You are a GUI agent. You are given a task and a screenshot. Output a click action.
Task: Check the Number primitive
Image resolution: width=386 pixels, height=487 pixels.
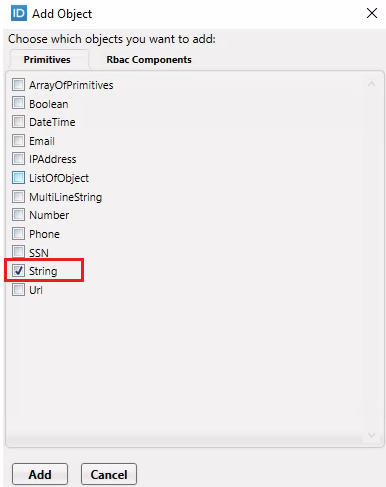[x=18, y=215]
